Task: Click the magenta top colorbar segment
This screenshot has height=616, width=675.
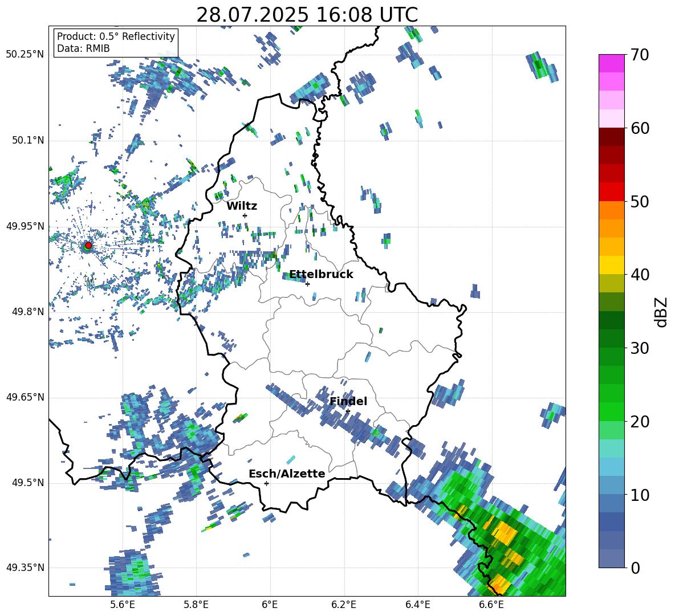Action: coord(612,63)
